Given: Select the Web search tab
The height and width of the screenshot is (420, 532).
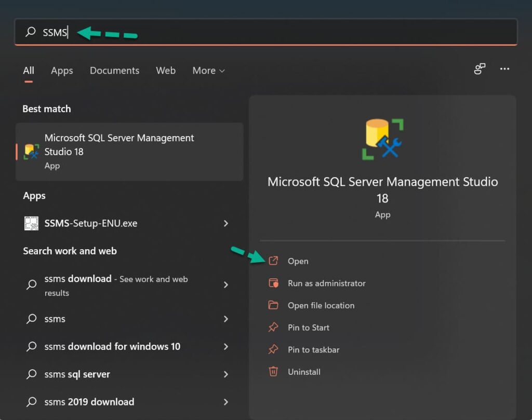Looking at the screenshot, I should [166, 71].
